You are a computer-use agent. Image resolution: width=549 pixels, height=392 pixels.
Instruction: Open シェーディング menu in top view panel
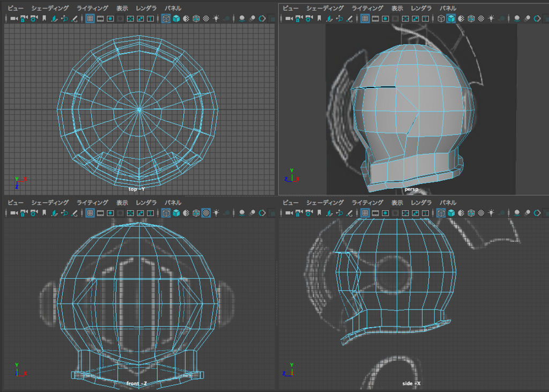tap(50, 9)
